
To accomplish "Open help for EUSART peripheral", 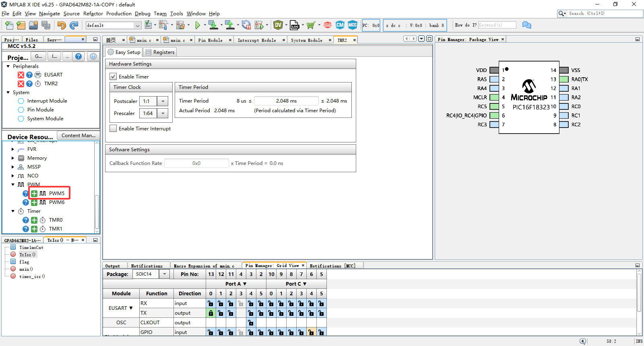I will pyautogui.click(x=29, y=75).
